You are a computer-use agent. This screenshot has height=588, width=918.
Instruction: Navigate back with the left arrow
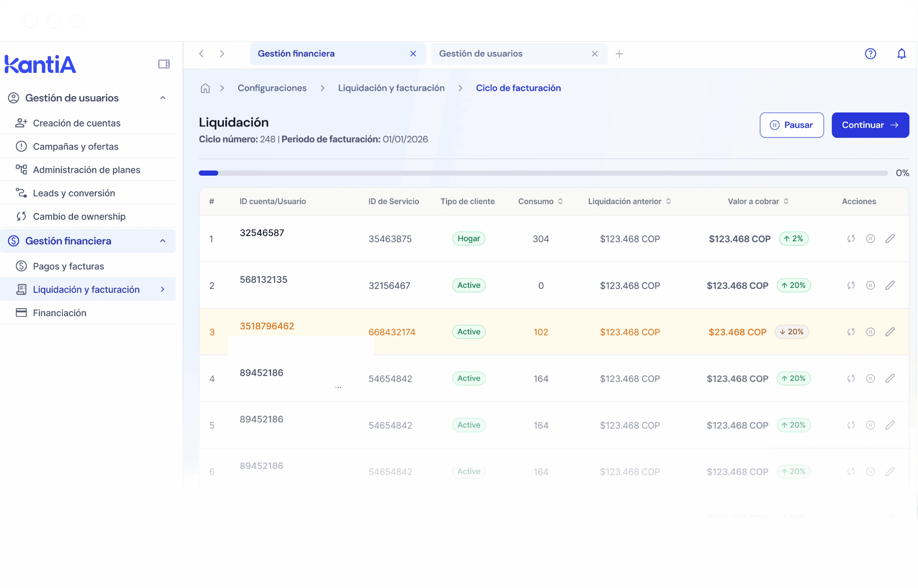201,54
